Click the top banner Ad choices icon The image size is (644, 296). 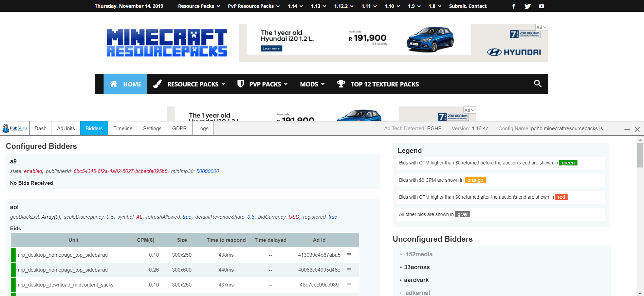541,27
